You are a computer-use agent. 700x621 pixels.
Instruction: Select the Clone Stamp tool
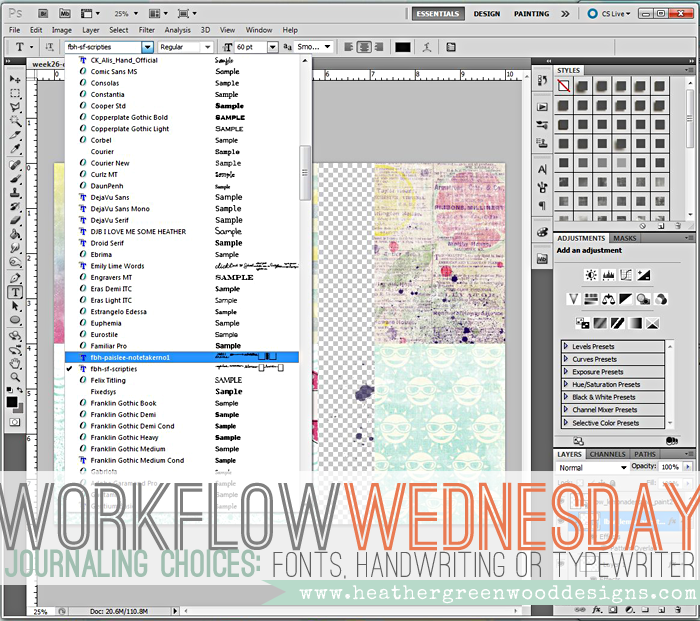[x=15, y=193]
